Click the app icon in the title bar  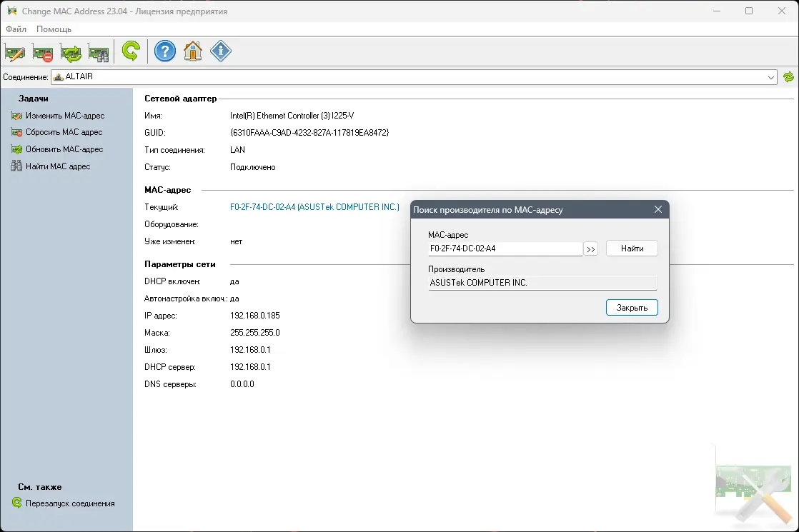[x=11, y=11]
